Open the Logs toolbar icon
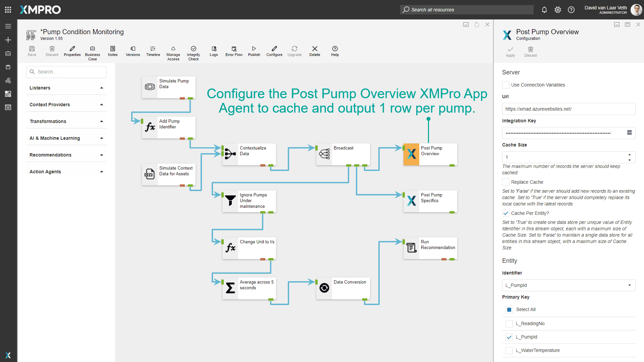The image size is (644, 362). [214, 49]
